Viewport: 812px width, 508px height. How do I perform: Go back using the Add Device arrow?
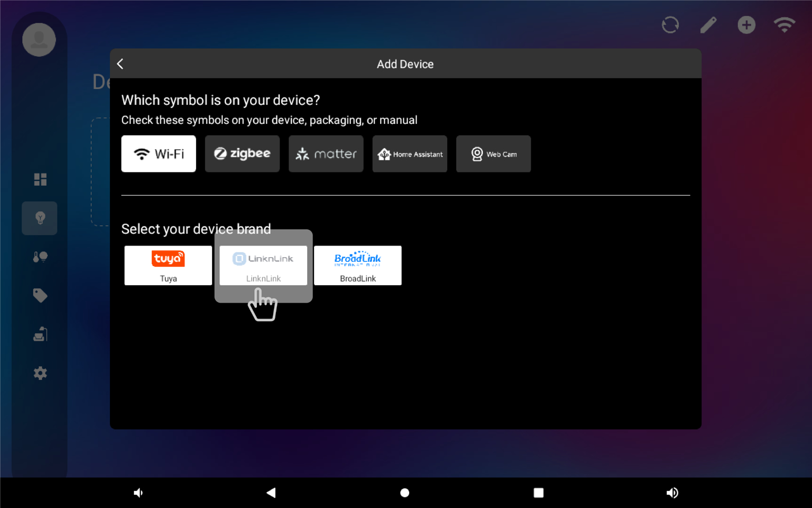(x=121, y=64)
